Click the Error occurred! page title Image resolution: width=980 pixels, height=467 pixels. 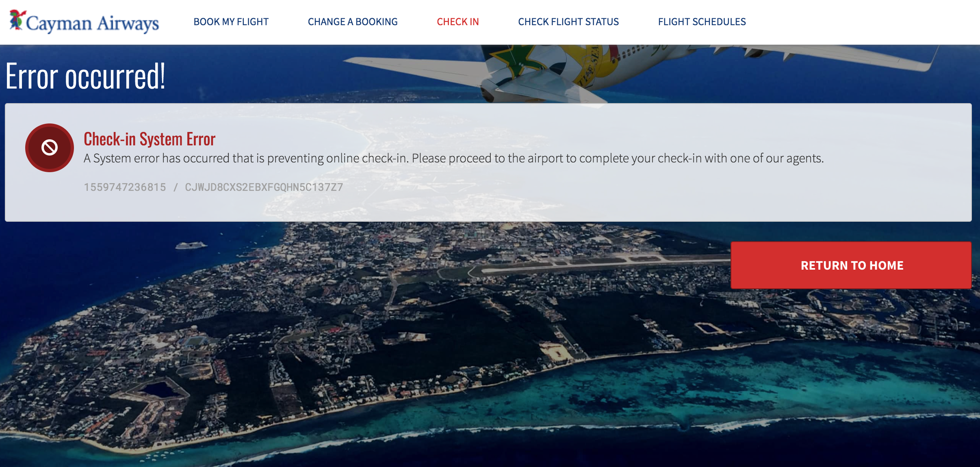pos(85,76)
